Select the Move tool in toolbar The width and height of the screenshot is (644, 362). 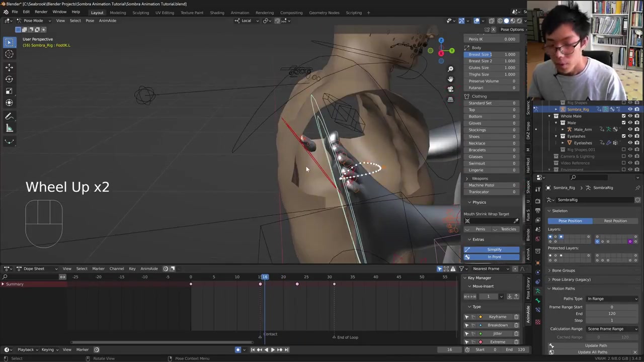(9, 67)
